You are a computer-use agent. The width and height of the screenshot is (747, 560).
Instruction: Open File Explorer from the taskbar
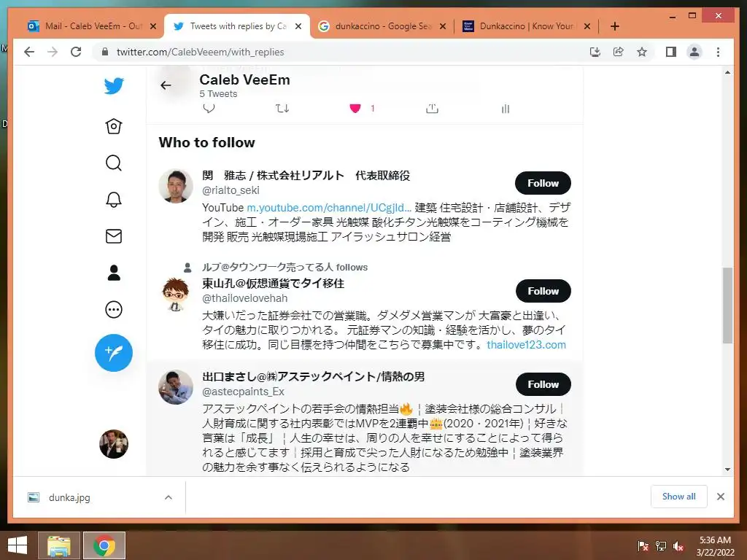tap(59, 545)
